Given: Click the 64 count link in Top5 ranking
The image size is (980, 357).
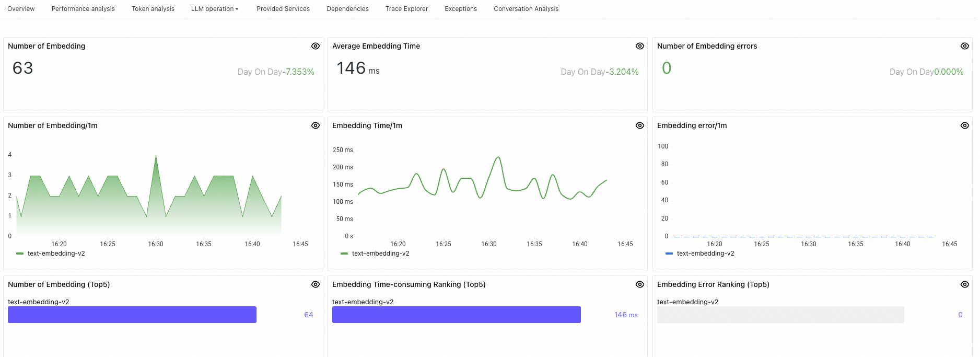Looking at the screenshot, I should pos(309,315).
